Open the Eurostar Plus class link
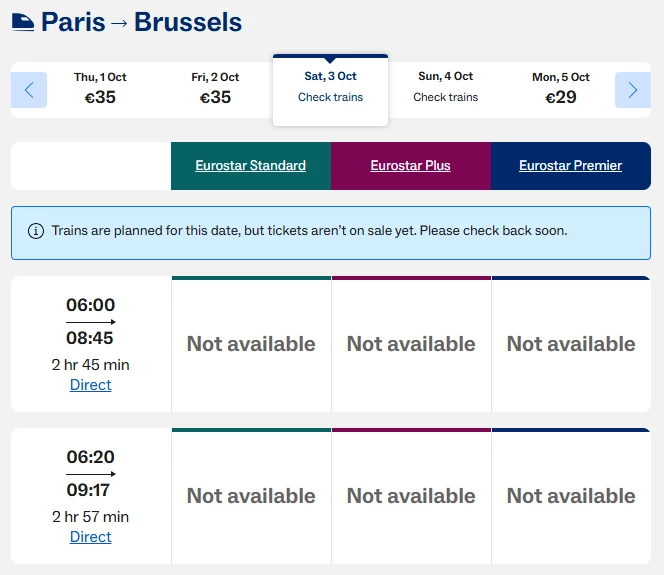This screenshot has height=575, width=664. (x=410, y=166)
